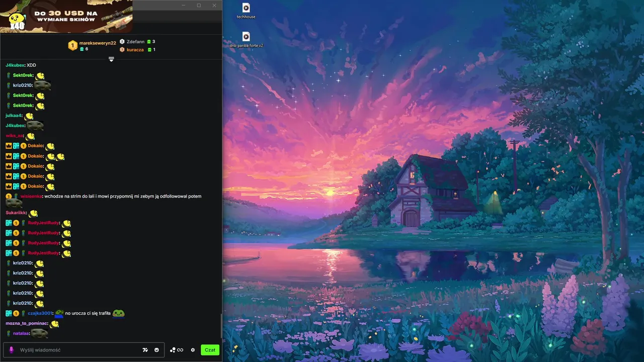Open chat settings gear icon
Image resolution: width=644 pixels, height=362 pixels.
(x=193, y=350)
